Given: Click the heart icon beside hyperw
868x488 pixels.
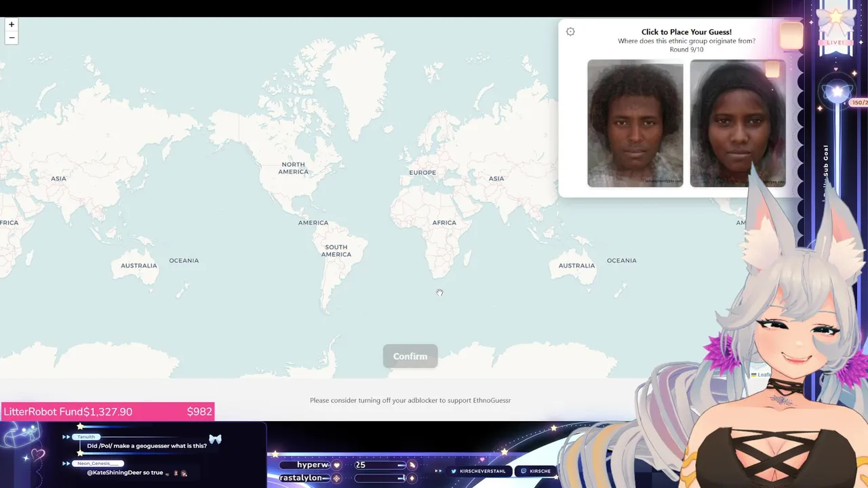Looking at the screenshot, I should coord(336,465).
